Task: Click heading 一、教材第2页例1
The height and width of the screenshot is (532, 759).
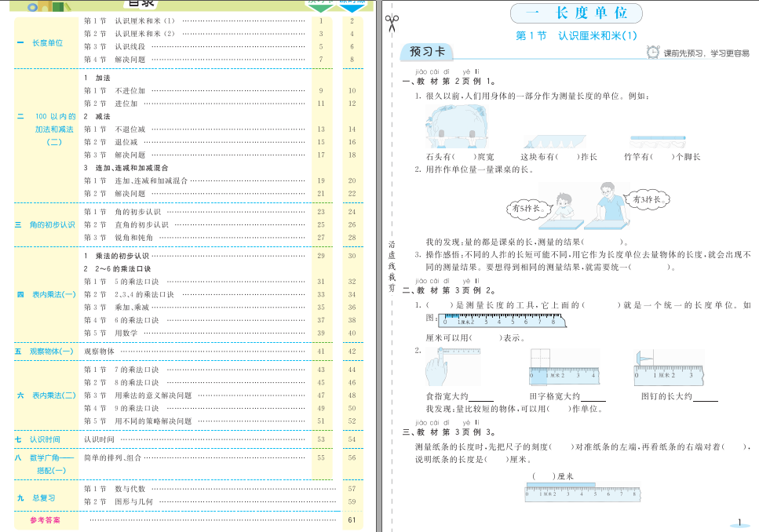Action: (449, 82)
